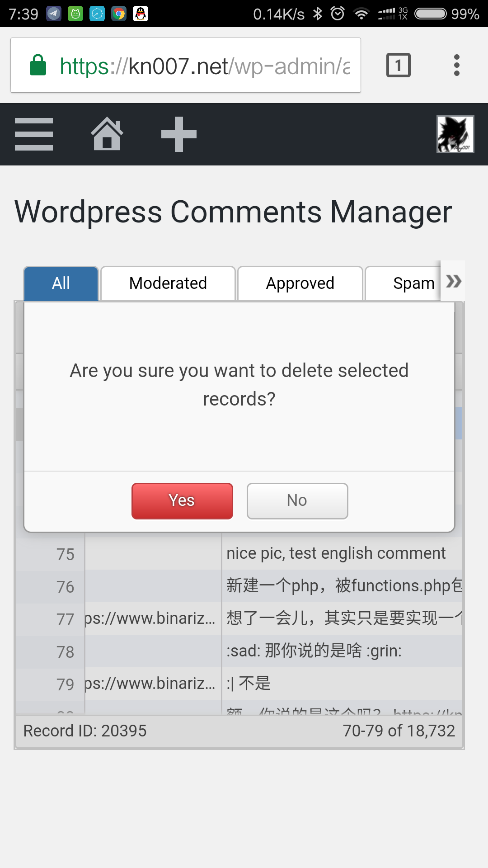The height and width of the screenshot is (868, 488).
Task: Open the browser tab switcher
Action: coord(399,65)
